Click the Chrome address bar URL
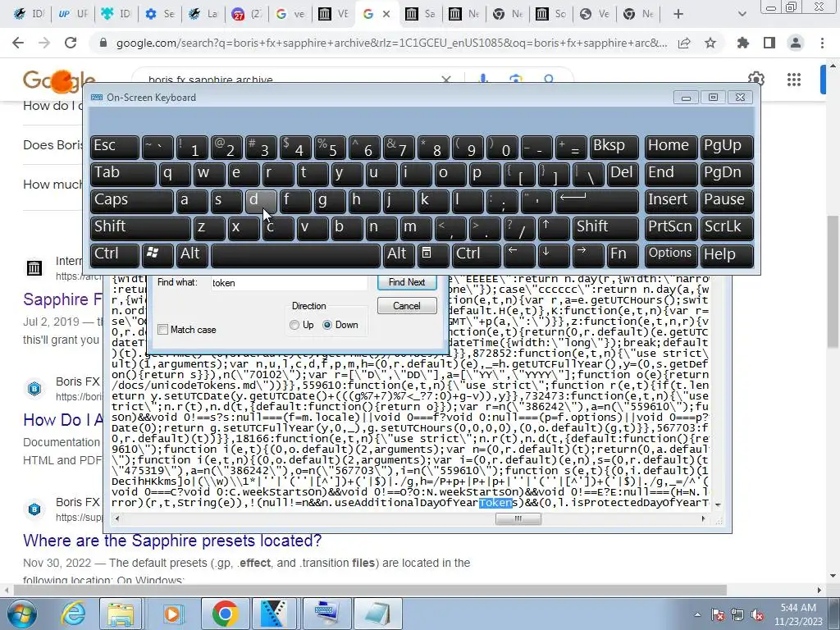The image size is (840, 630). [x=391, y=43]
